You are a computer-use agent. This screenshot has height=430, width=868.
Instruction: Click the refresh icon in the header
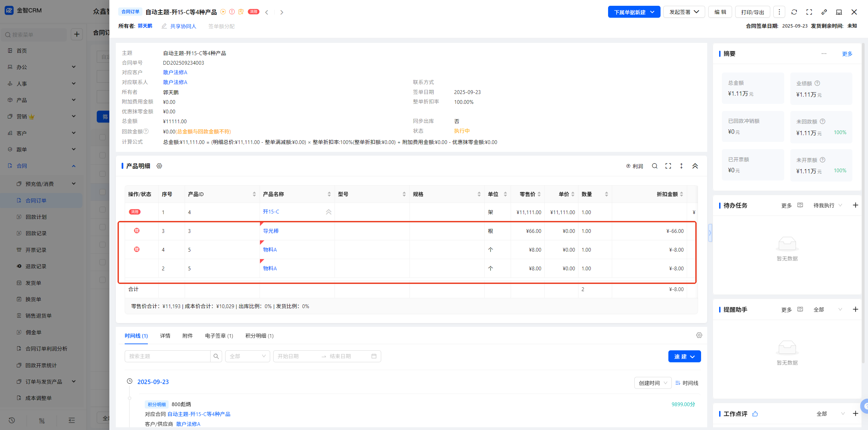[x=794, y=12]
